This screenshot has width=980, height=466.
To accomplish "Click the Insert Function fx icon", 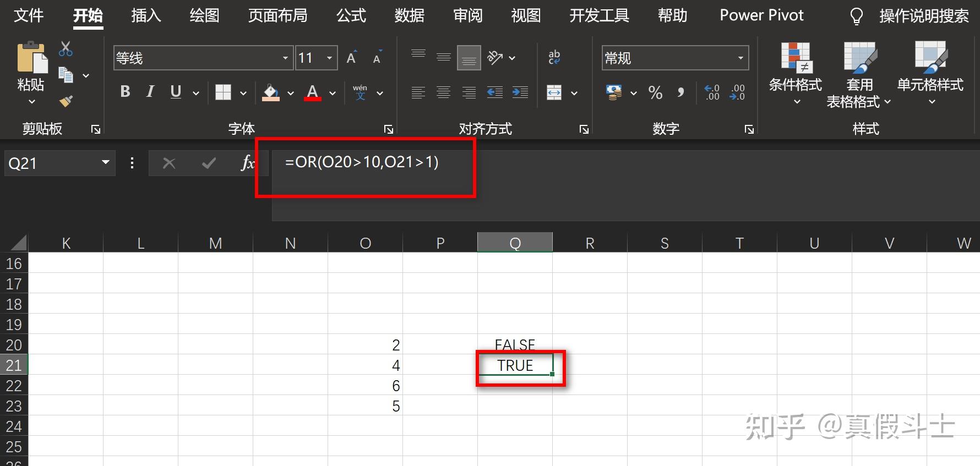I will tap(248, 163).
